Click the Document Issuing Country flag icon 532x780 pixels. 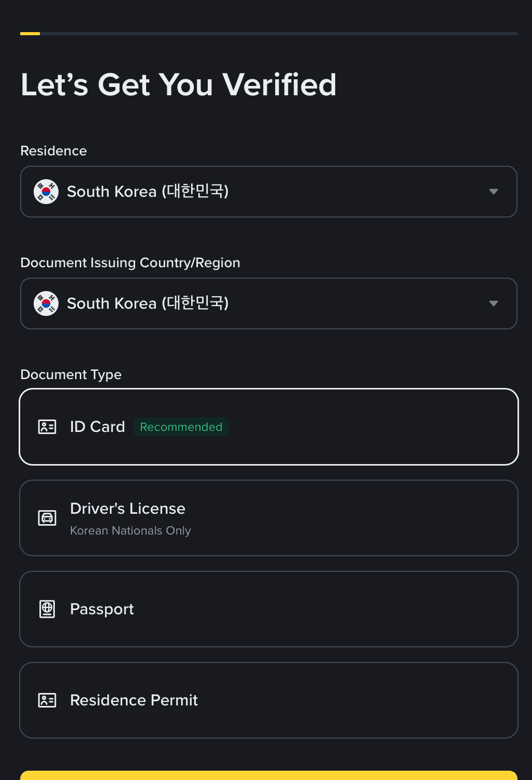click(x=46, y=304)
